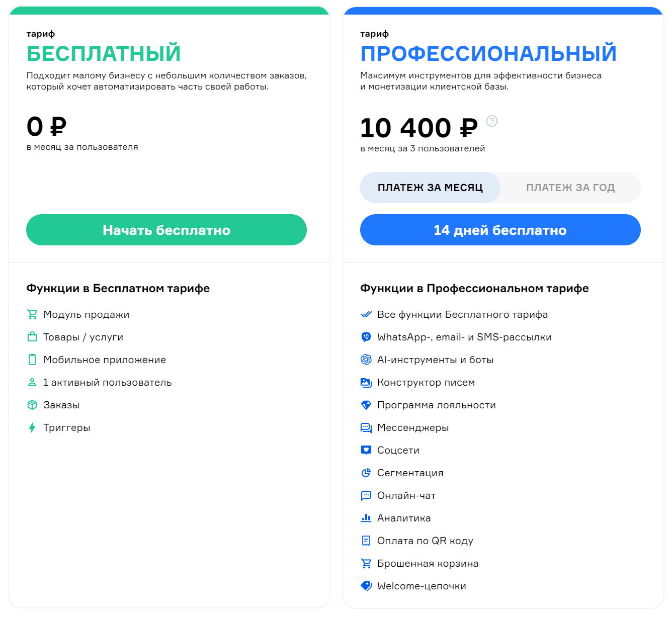Click the AI-инструменты и боты icon

coord(366,360)
